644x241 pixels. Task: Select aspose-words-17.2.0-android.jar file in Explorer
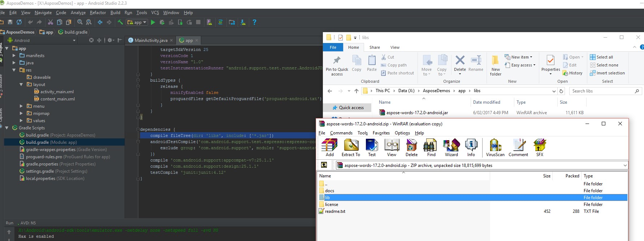coord(414,113)
